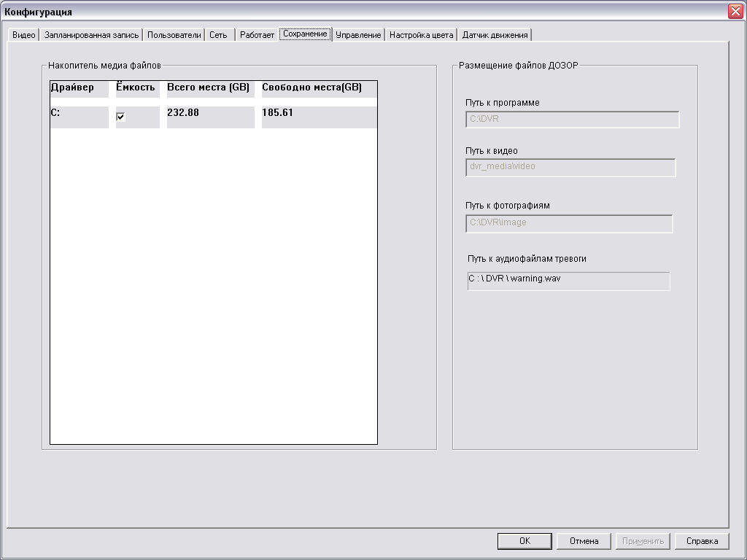The image size is (747, 560).
Task: Open the Управление tab
Action: pyautogui.click(x=358, y=35)
